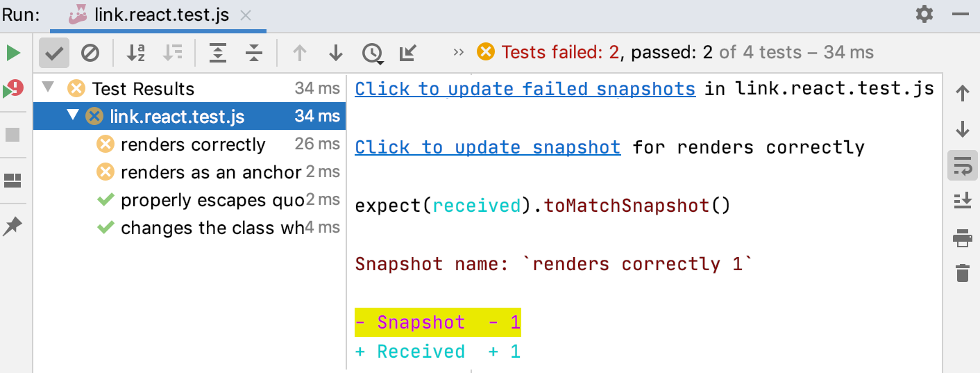Collapse link.react.test.js tree node
Screen dimensions: 980x373
point(73,116)
